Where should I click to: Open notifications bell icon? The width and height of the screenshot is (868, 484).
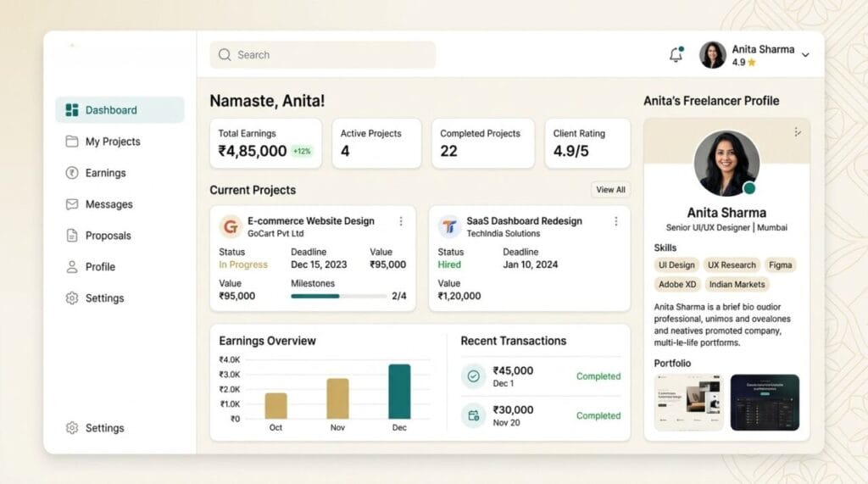coord(676,54)
